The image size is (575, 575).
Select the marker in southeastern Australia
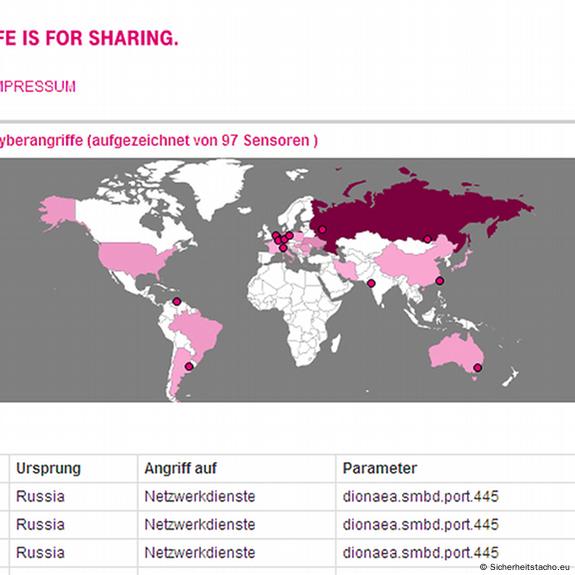point(477,367)
